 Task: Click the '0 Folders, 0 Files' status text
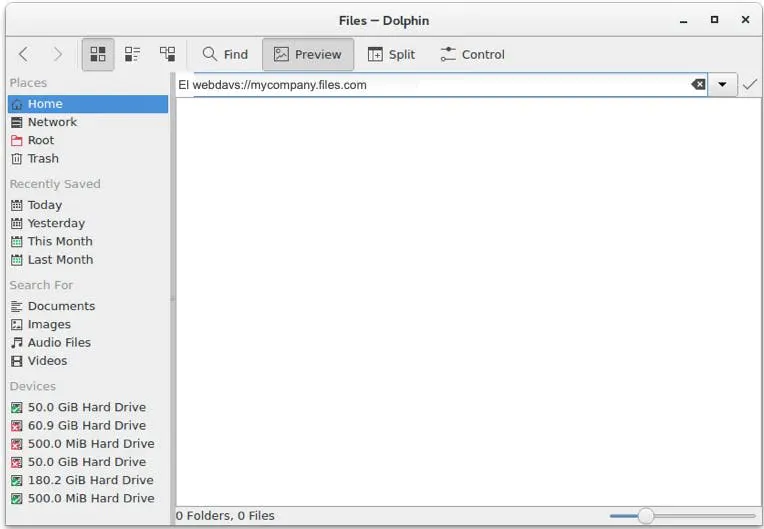tap(225, 515)
